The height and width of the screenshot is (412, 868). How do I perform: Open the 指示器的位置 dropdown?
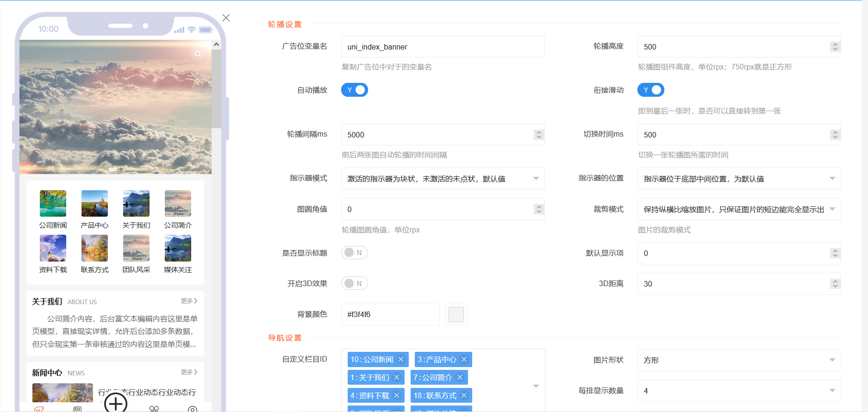click(x=739, y=179)
